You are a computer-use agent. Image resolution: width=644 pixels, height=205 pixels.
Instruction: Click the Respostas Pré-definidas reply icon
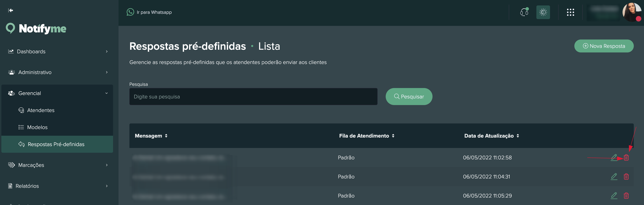[21, 144]
